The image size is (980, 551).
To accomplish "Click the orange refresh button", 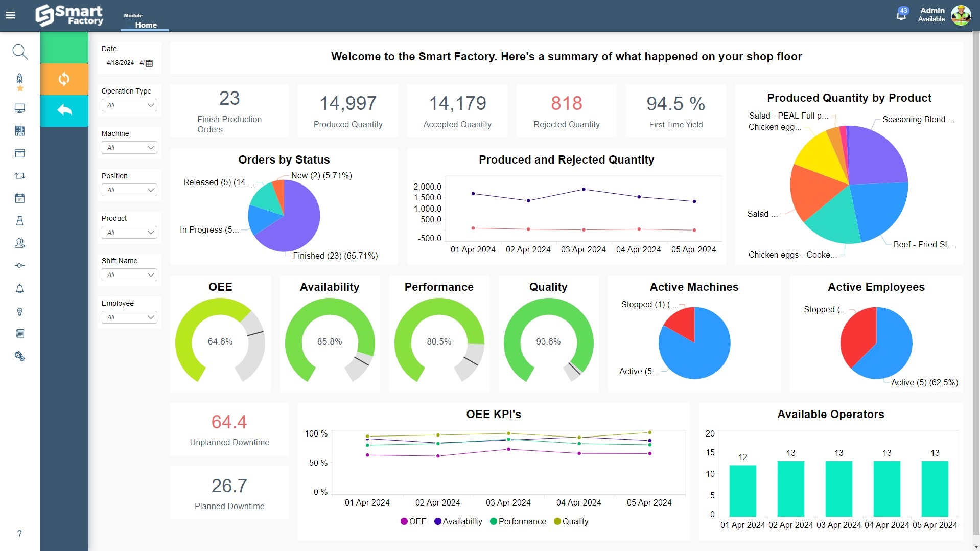I will 64,79.
